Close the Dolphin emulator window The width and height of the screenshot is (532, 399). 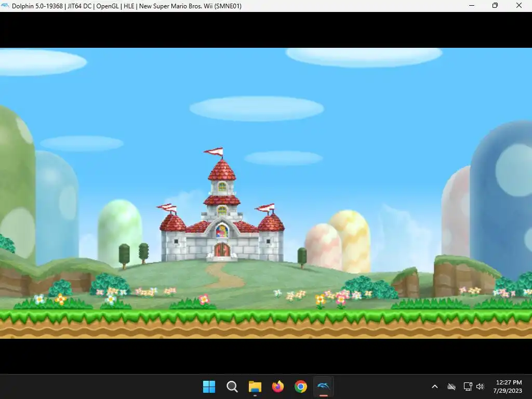point(519,5)
